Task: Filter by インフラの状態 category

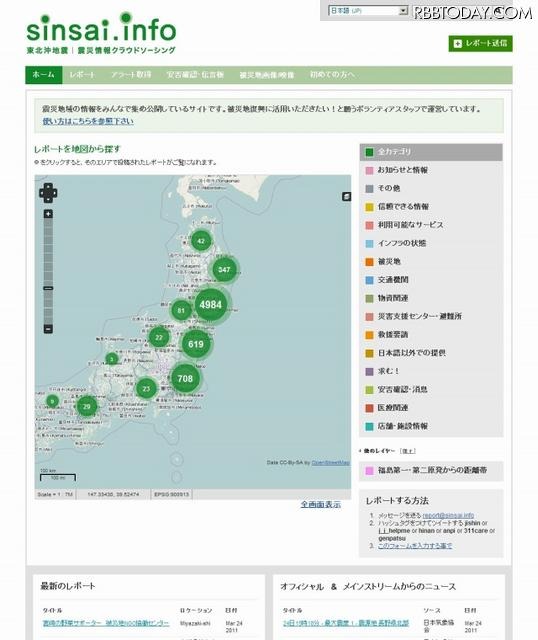Action: click(431, 243)
